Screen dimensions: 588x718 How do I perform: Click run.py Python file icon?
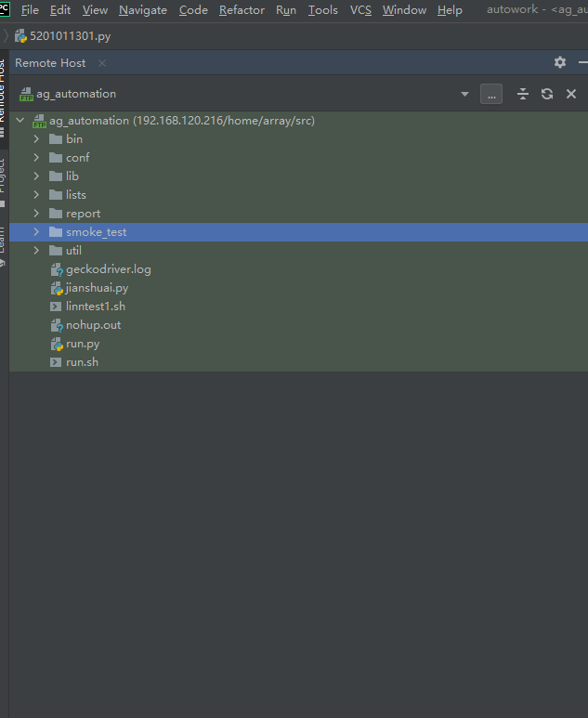click(x=57, y=345)
